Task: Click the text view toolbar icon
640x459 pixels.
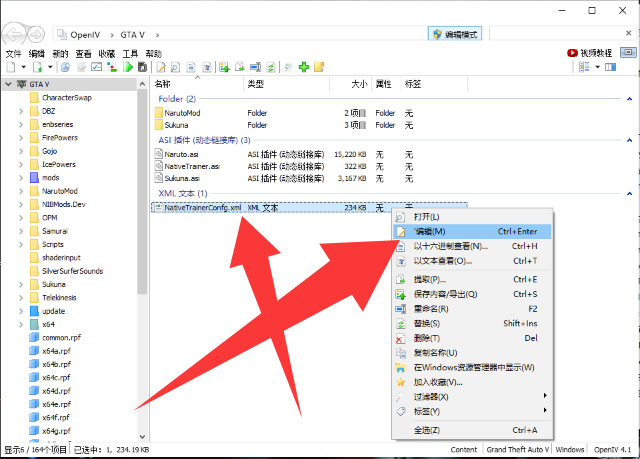Action: 207,67
